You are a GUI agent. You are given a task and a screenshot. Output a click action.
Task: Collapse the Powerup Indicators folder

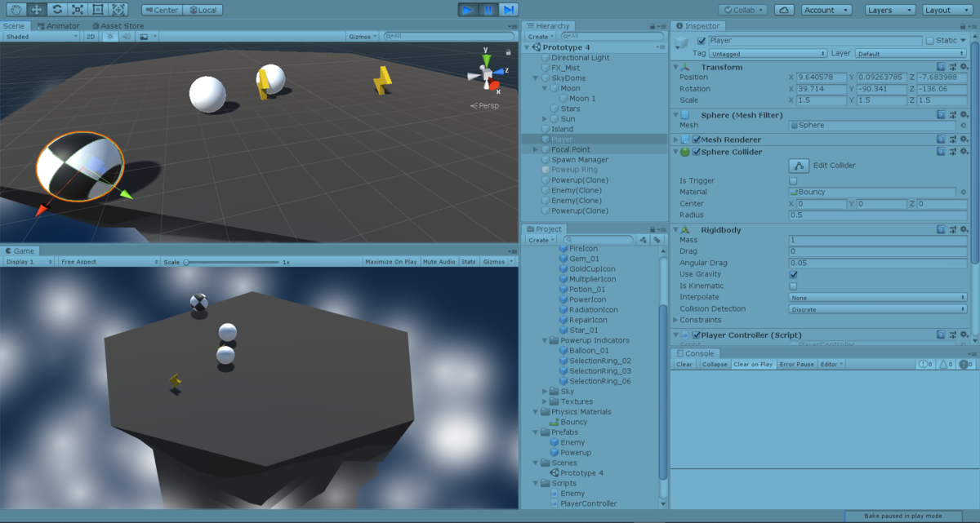pos(546,340)
